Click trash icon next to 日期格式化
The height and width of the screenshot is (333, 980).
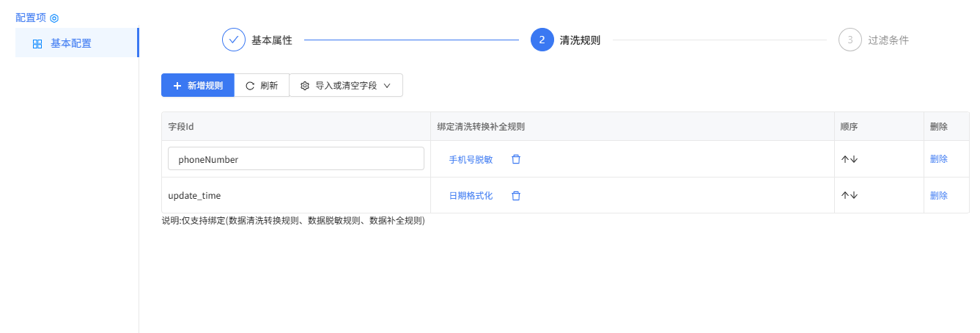516,196
